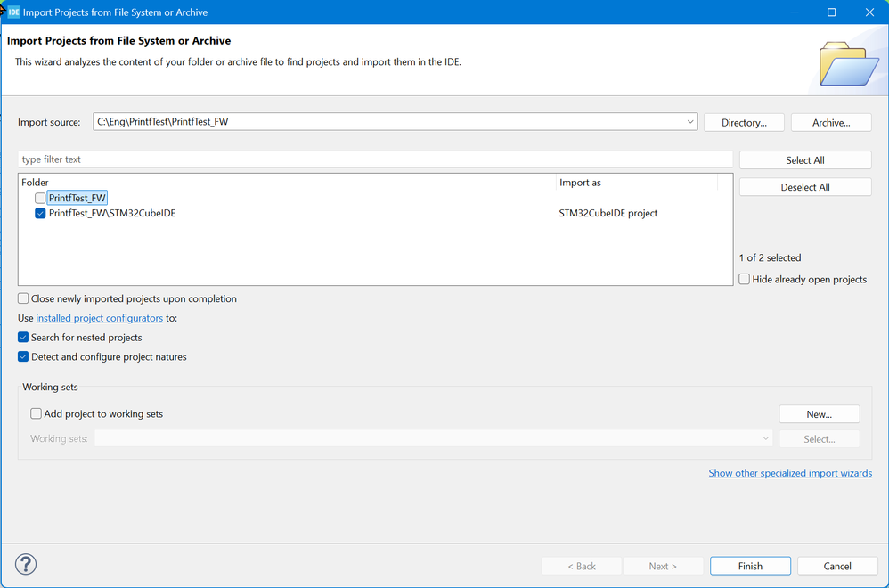Toggle Search for nested projects
The height and width of the screenshot is (588, 889).
23,338
